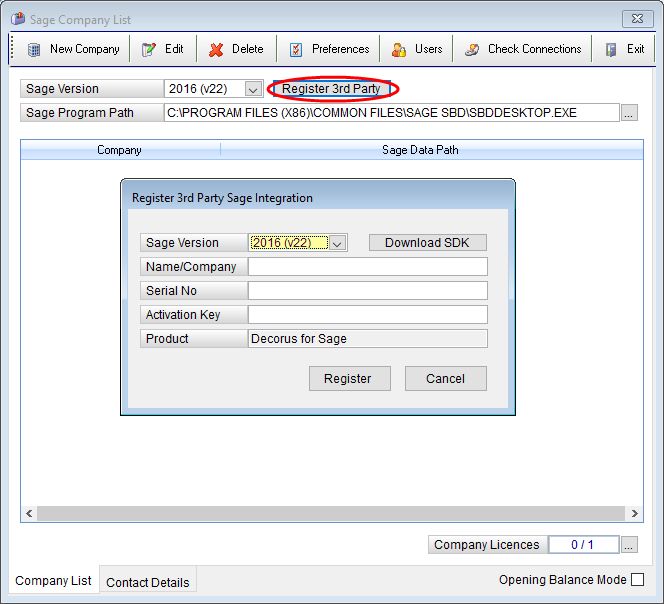Run Check Connections from toolbar label
Viewport: 664px width, 604px height.
(x=534, y=49)
